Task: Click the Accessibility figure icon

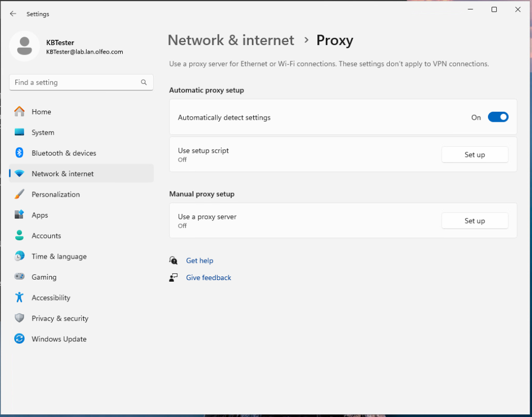Action: (19, 297)
